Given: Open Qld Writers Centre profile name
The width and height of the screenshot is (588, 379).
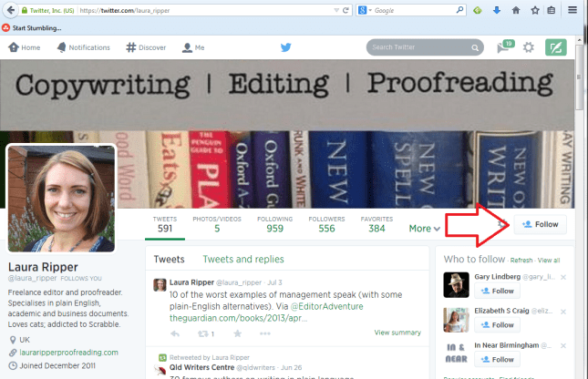Looking at the screenshot, I should (x=201, y=367).
